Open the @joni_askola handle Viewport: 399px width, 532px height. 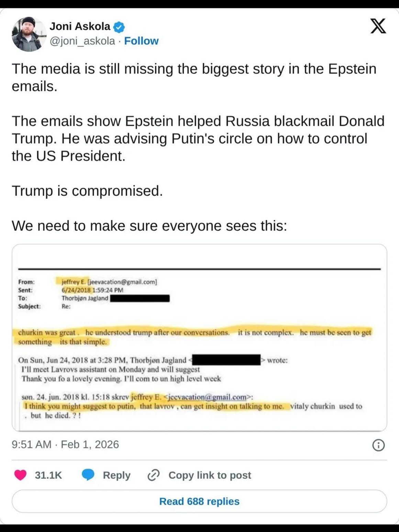pos(82,41)
